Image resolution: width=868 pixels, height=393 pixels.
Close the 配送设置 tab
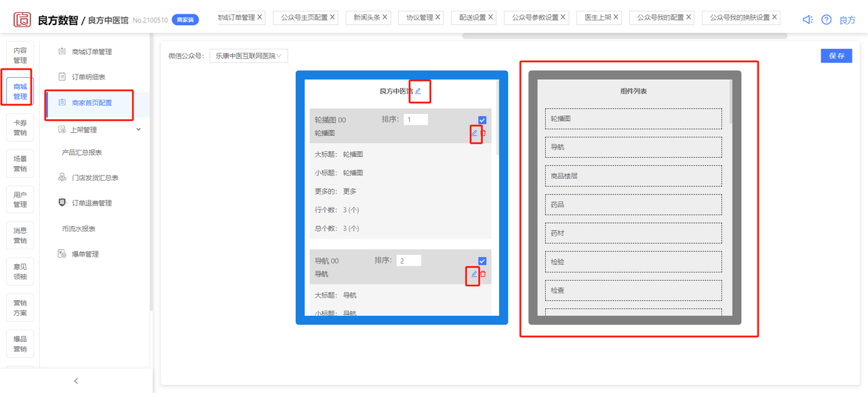[x=491, y=17]
